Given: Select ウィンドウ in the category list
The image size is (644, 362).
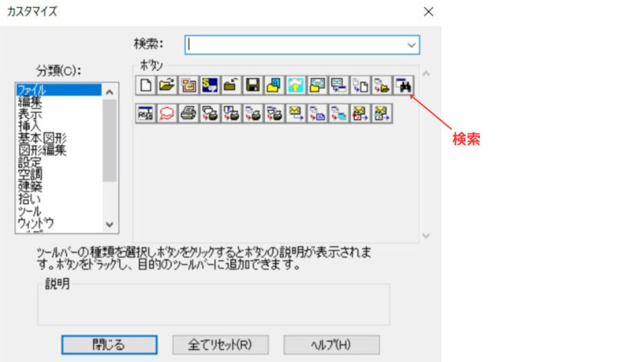Looking at the screenshot, I should tap(59, 224).
